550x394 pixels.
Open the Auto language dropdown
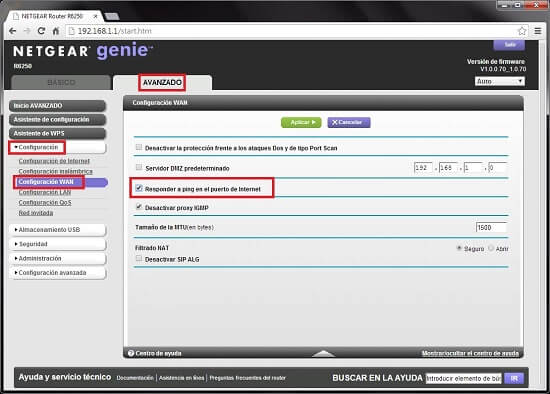point(500,81)
